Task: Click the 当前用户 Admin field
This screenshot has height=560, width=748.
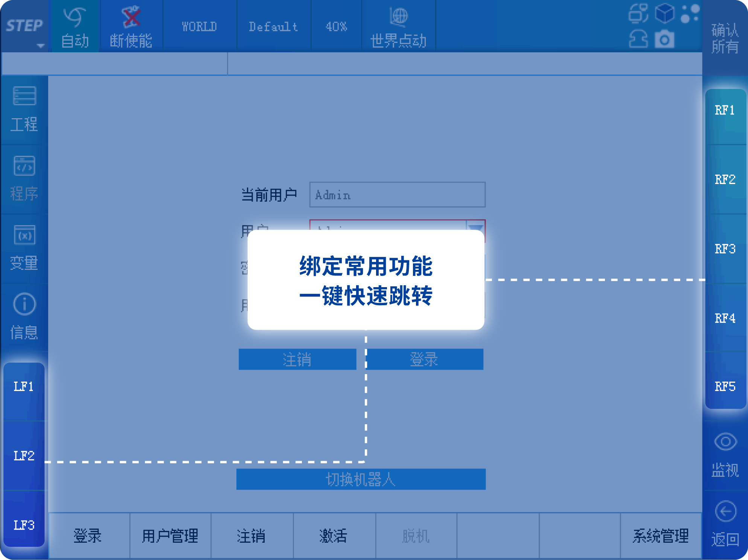Action: (x=397, y=195)
